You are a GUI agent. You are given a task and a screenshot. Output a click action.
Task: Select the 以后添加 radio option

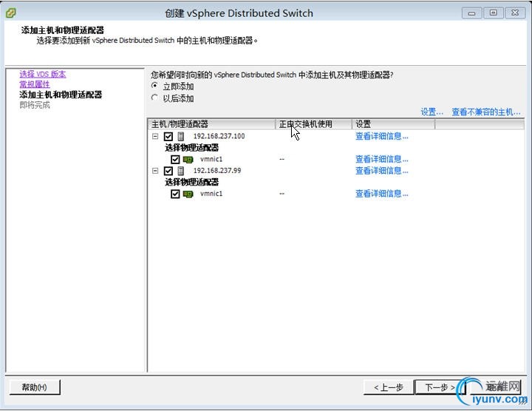pos(154,98)
